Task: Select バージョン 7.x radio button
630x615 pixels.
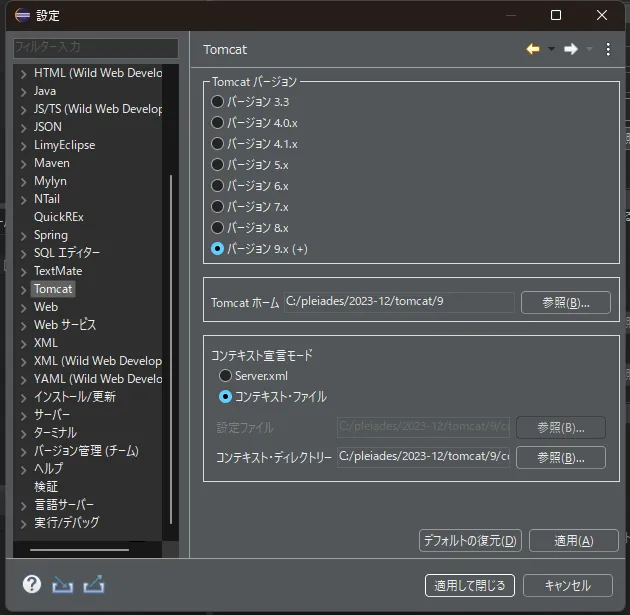Action: (x=217, y=206)
